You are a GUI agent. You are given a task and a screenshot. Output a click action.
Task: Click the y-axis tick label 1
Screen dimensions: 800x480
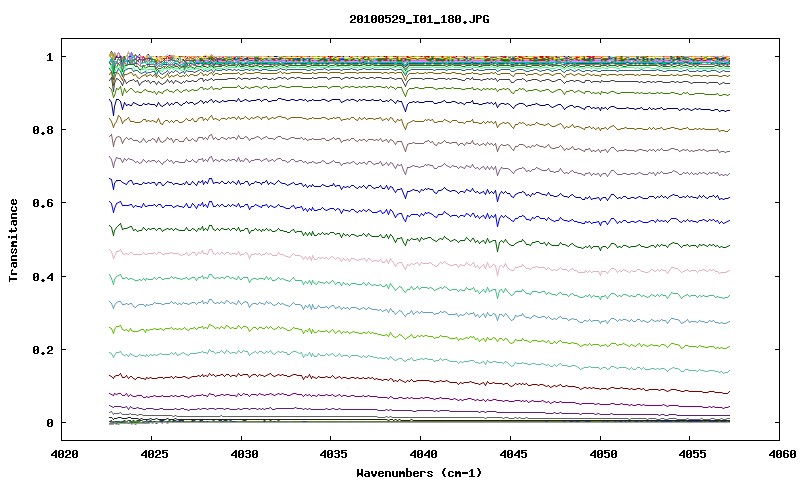[49, 57]
